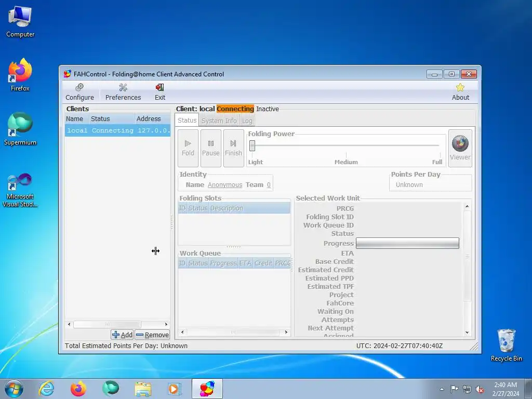
Task: Click the Pause button
Action: [211, 148]
